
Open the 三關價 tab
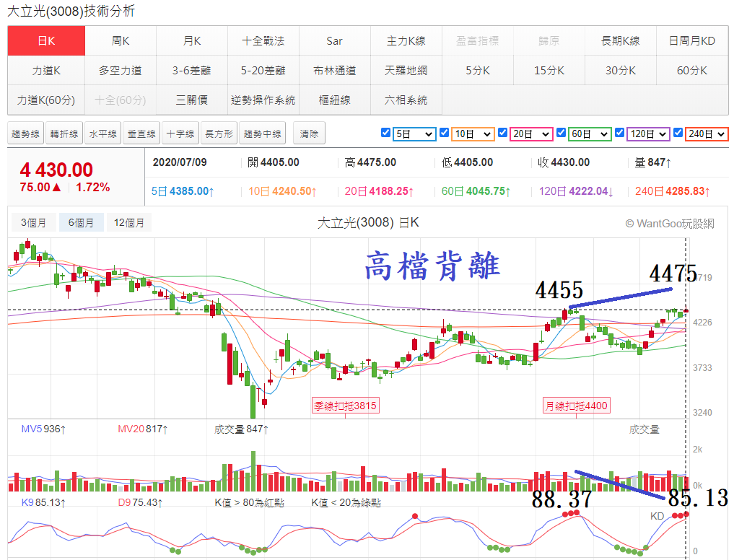tap(192, 100)
